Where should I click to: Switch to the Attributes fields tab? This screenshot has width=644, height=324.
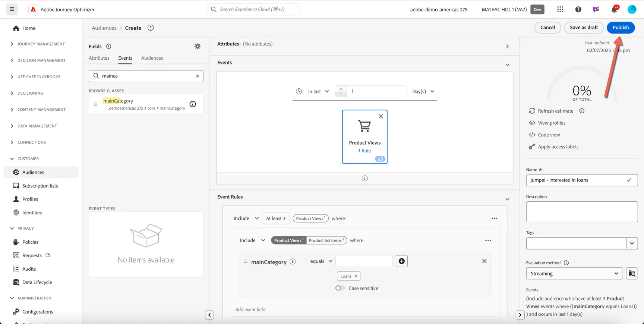tap(99, 58)
